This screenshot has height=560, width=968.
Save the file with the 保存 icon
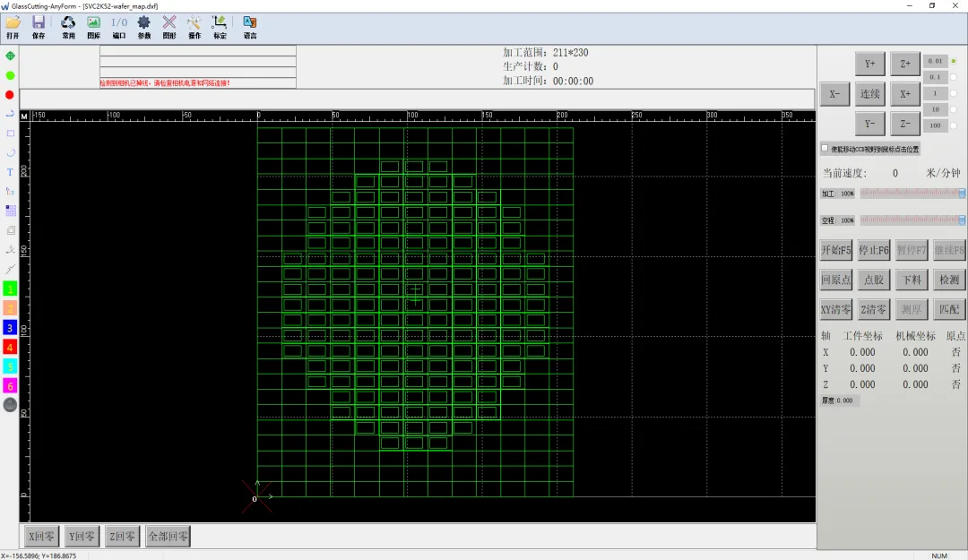tap(39, 27)
